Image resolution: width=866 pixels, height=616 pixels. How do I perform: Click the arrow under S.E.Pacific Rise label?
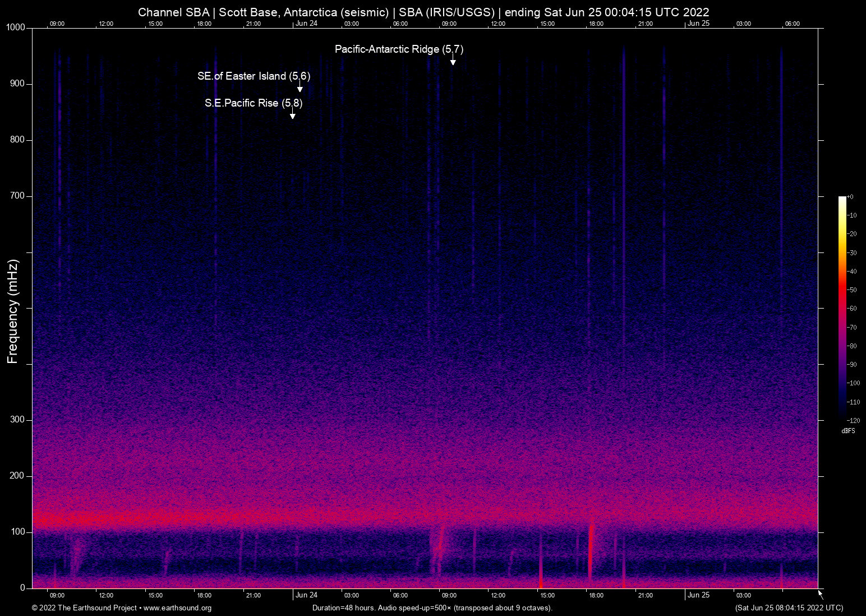tap(292, 114)
